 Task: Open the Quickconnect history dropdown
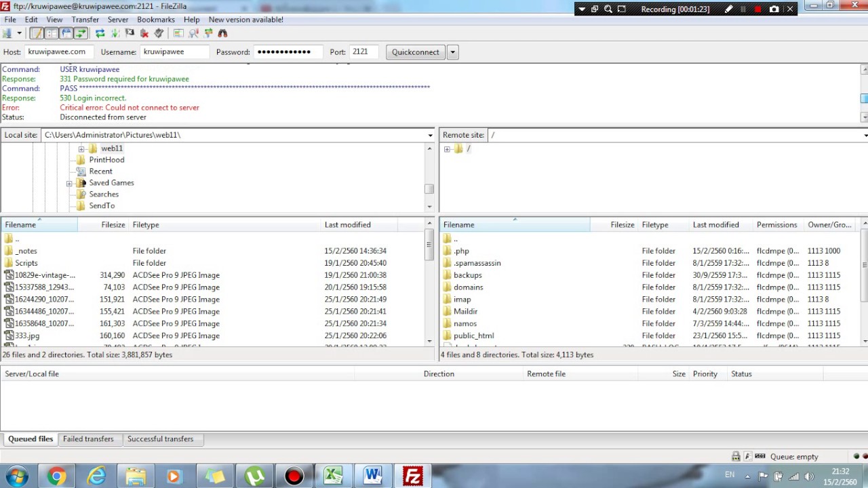point(452,52)
